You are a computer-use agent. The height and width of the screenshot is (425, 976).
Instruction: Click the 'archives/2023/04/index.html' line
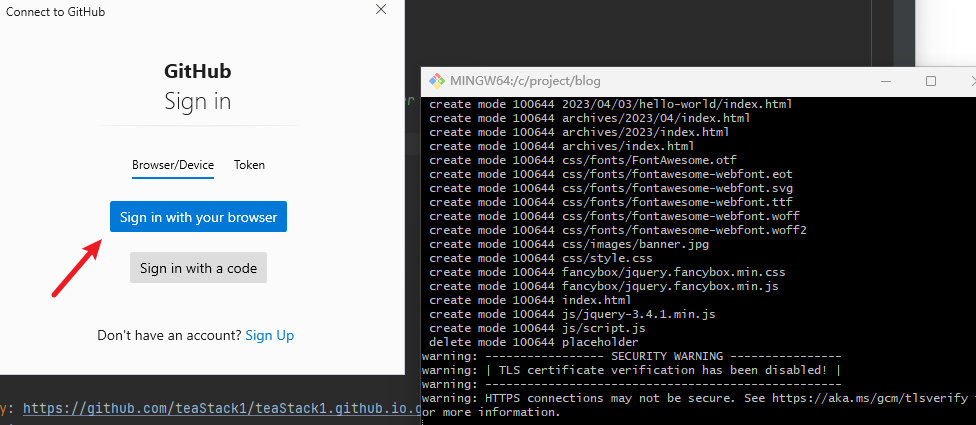pyautogui.click(x=590, y=118)
